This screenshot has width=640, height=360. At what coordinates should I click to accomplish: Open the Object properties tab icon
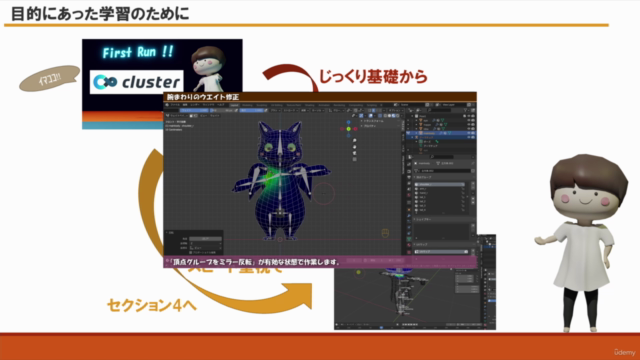(409, 210)
